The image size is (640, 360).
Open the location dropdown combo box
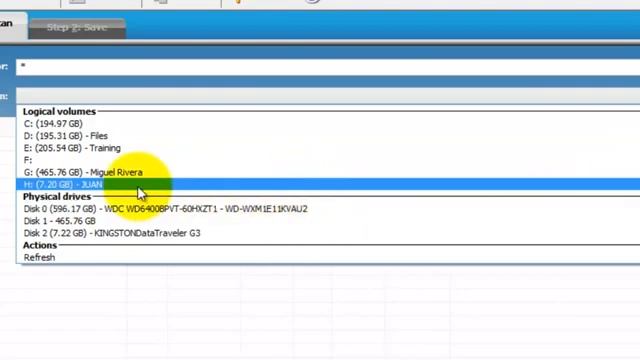click(x=328, y=96)
